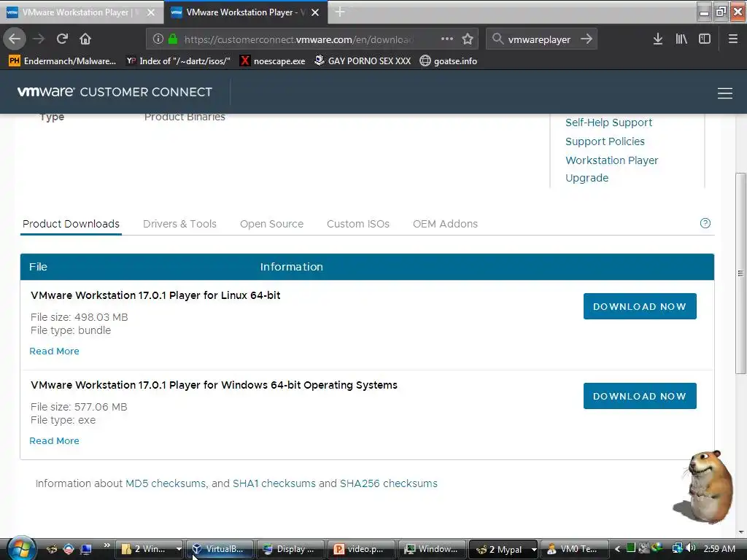
Task: Open the browser home page
Action: coord(85,39)
